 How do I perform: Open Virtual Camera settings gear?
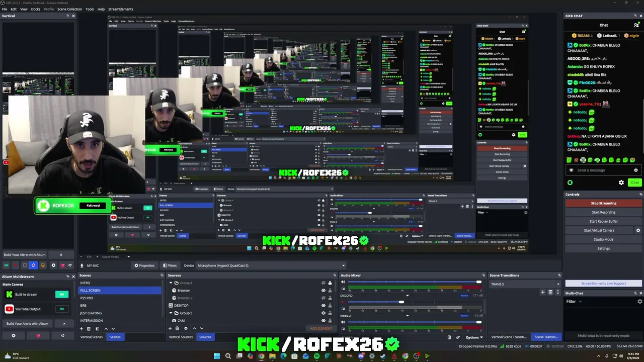coord(638,230)
